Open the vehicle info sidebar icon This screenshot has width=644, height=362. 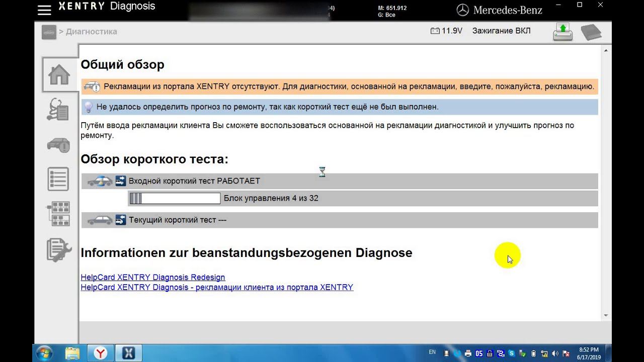pyautogui.click(x=58, y=145)
